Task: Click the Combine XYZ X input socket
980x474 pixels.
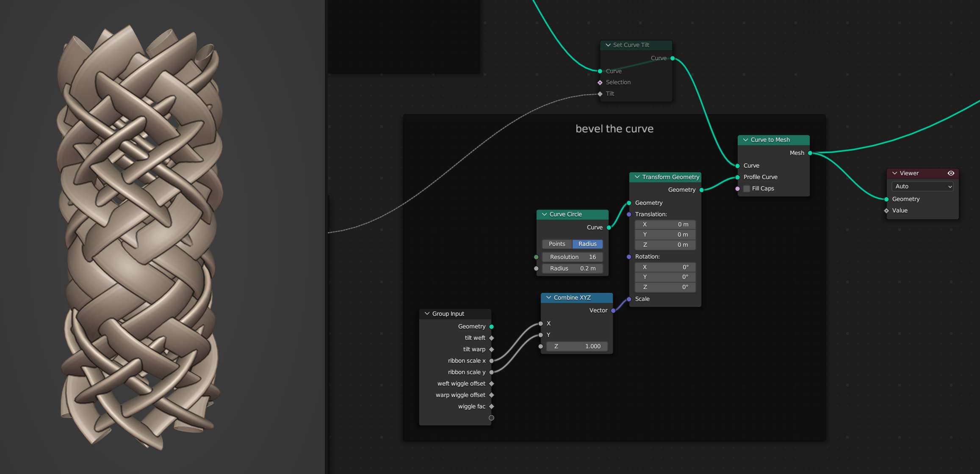Action: [x=541, y=324]
